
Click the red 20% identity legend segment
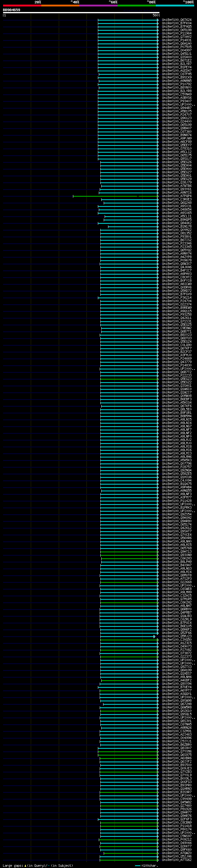click(x=22, y=6)
